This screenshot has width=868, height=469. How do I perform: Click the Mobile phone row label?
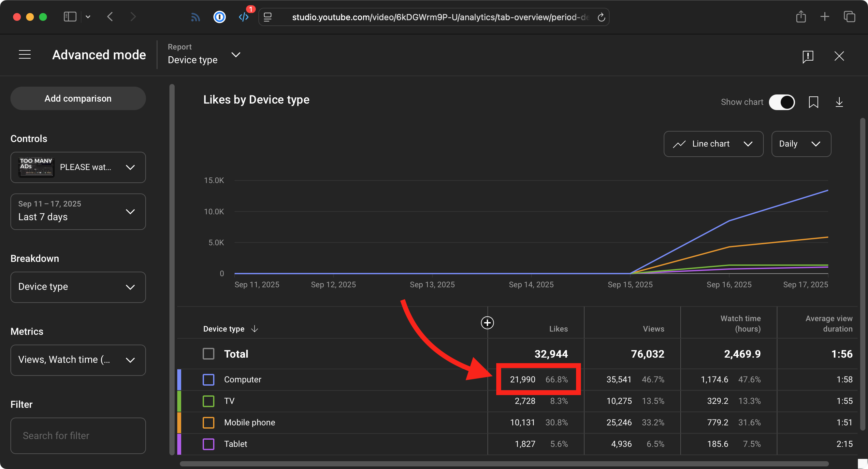(249, 422)
